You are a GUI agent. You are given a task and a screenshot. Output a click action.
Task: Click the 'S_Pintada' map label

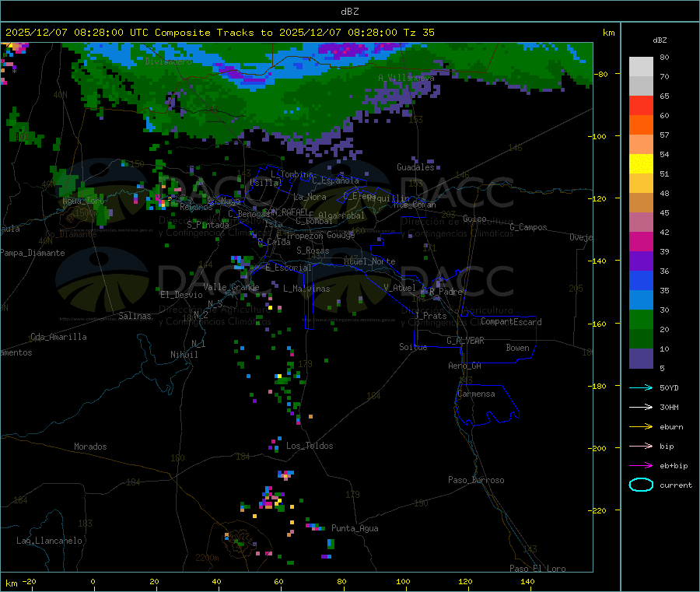(x=208, y=225)
